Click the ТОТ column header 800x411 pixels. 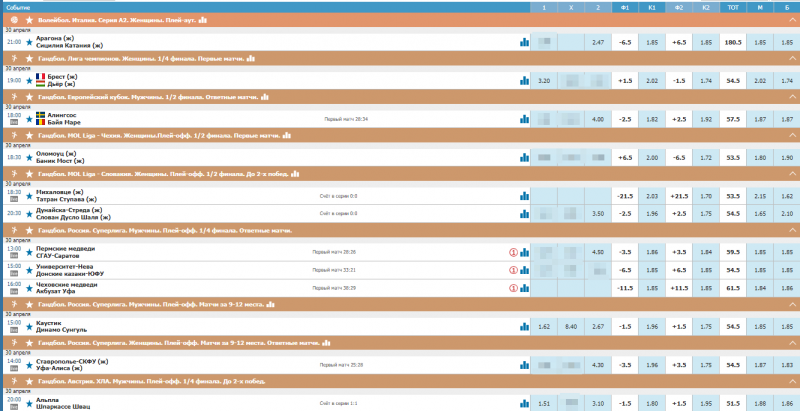(733, 7)
